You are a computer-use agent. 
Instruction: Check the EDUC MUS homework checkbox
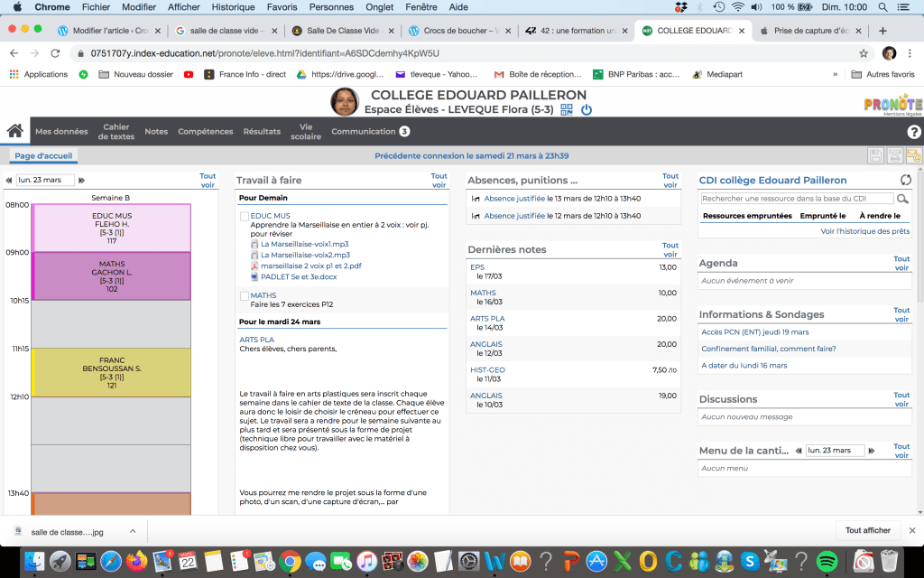pos(245,217)
